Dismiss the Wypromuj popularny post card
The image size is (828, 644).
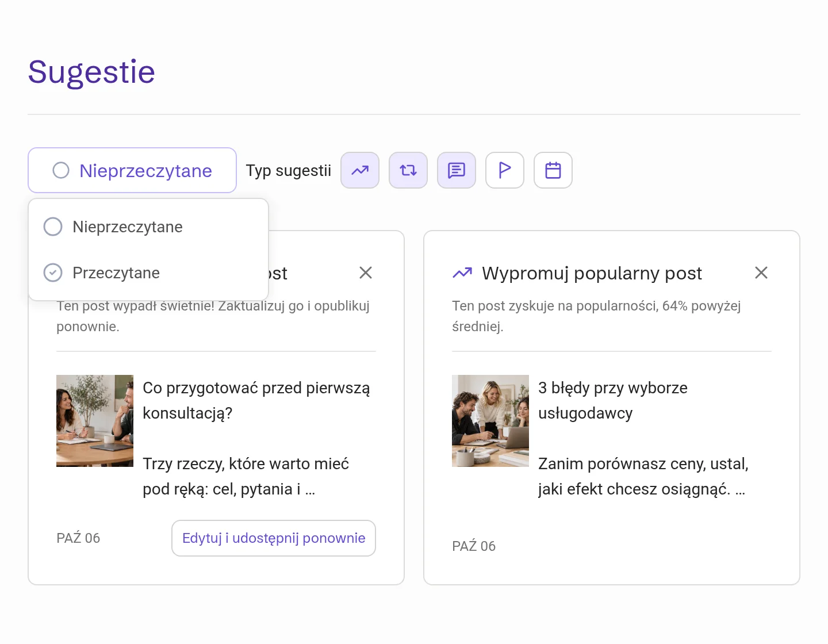[761, 273]
